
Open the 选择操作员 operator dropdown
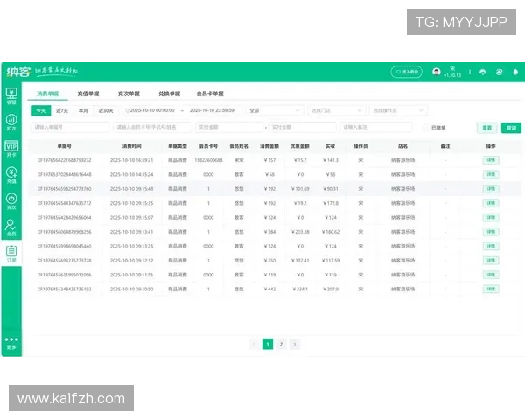coord(398,110)
